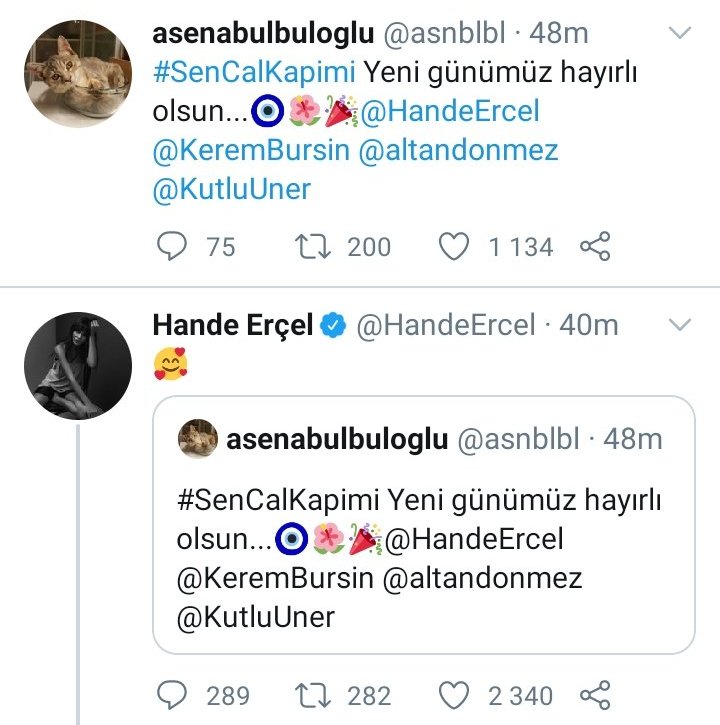720x725 pixels.
Task: Open the quoted tweet by asenabulbuloglu
Action: pyautogui.click(x=422, y=540)
